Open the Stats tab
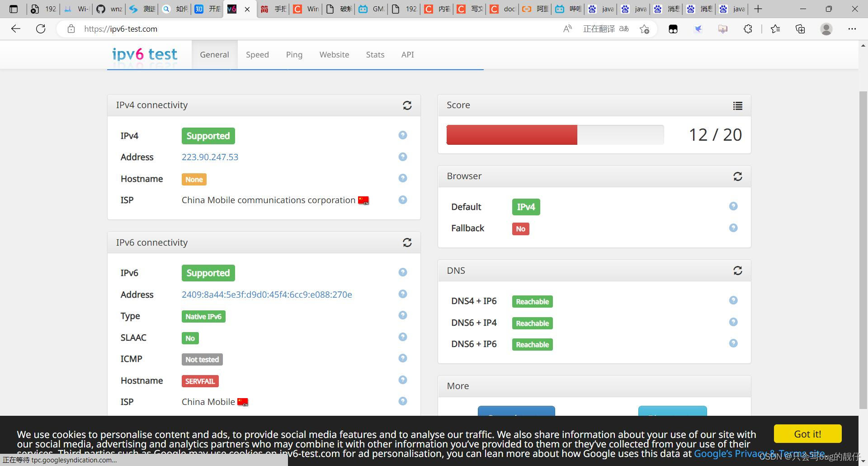This screenshot has height=466, width=868. (x=375, y=55)
